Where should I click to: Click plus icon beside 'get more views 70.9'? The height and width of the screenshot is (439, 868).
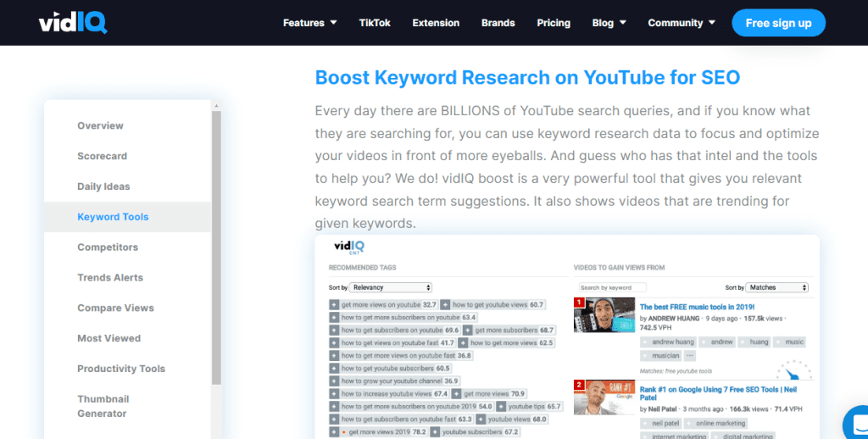(x=456, y=394)
